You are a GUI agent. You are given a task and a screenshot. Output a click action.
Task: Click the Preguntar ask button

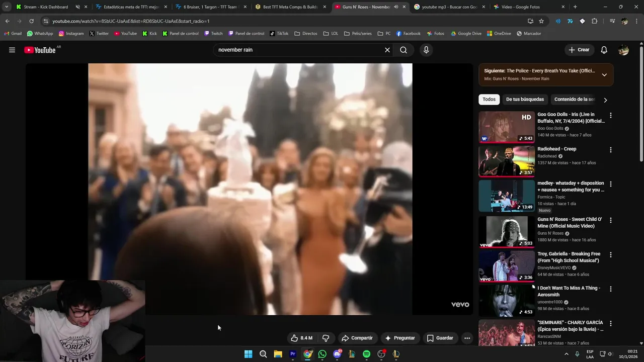(400, 338)
